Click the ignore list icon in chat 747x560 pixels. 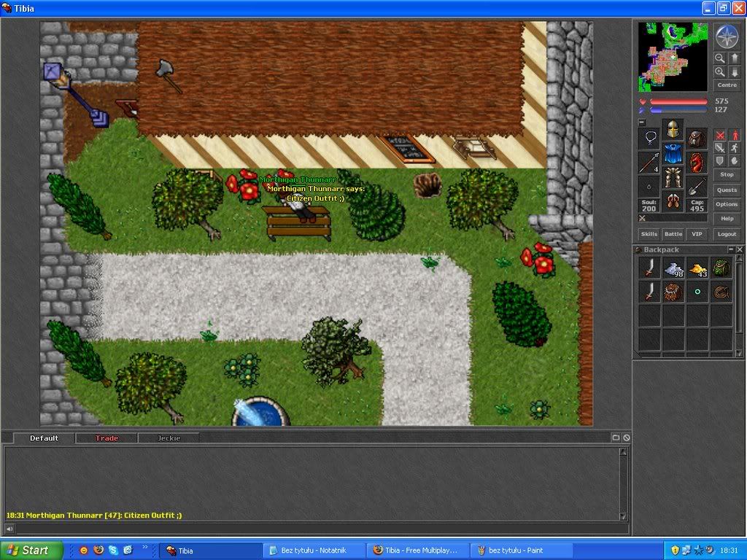tap(627, 437)
